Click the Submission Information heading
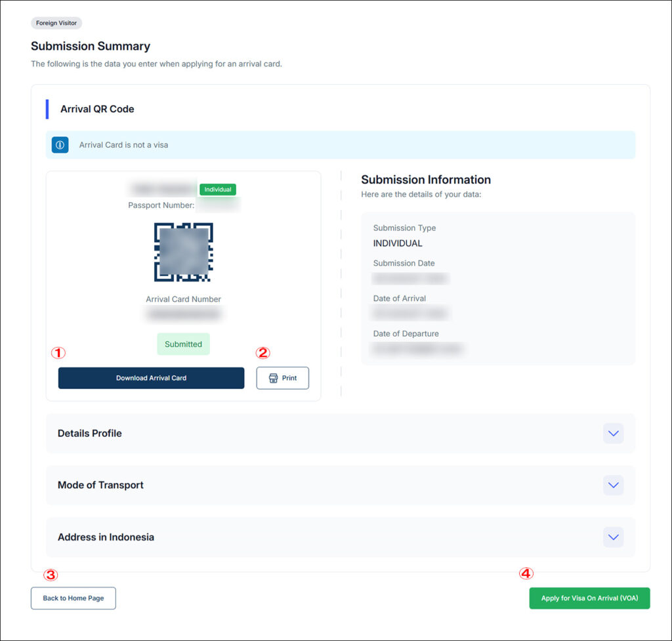This screenshot has width=672, height=641. coord(426,180)
